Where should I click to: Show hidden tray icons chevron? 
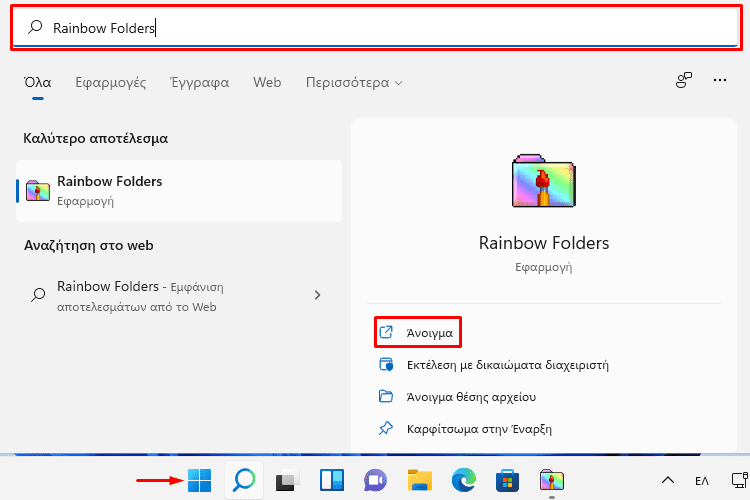(x=668, y=480)
